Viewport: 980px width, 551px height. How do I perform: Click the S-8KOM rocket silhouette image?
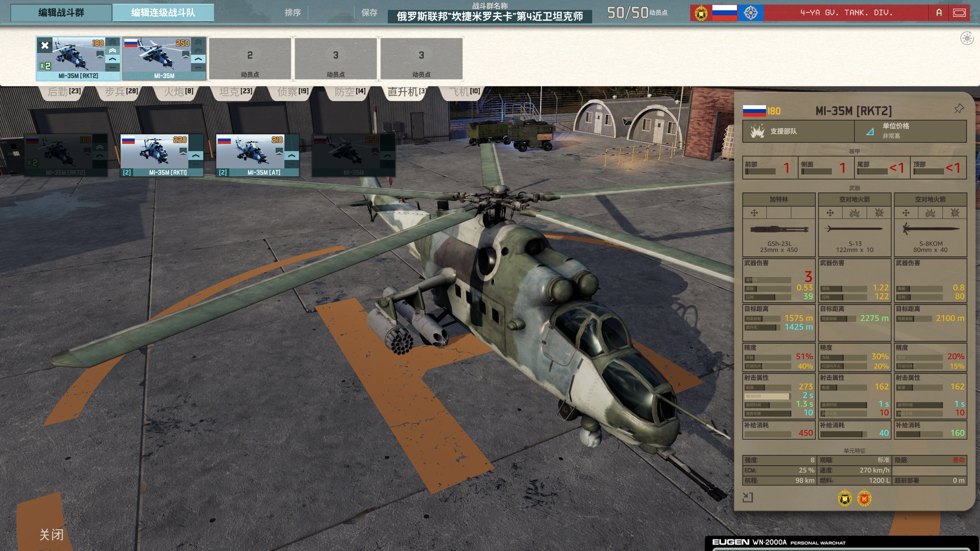[931, 229]
